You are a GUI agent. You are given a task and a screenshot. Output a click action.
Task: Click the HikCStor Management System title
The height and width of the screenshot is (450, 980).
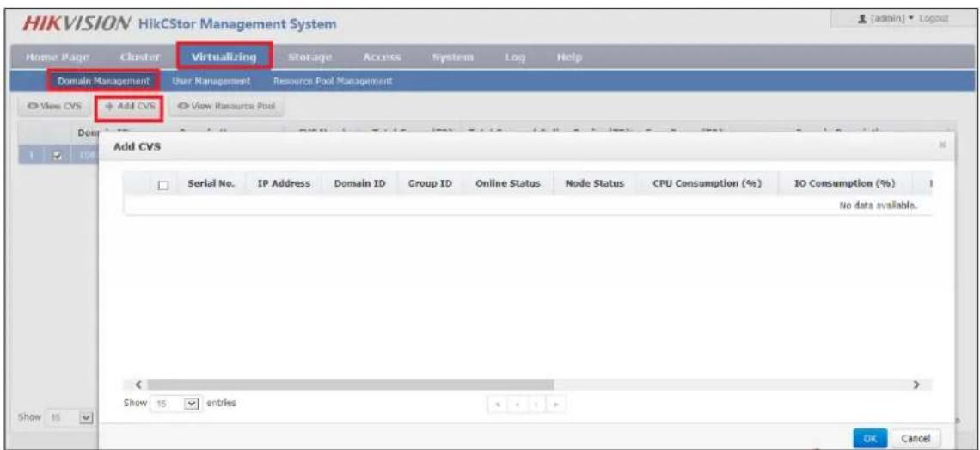pos(235,26)
